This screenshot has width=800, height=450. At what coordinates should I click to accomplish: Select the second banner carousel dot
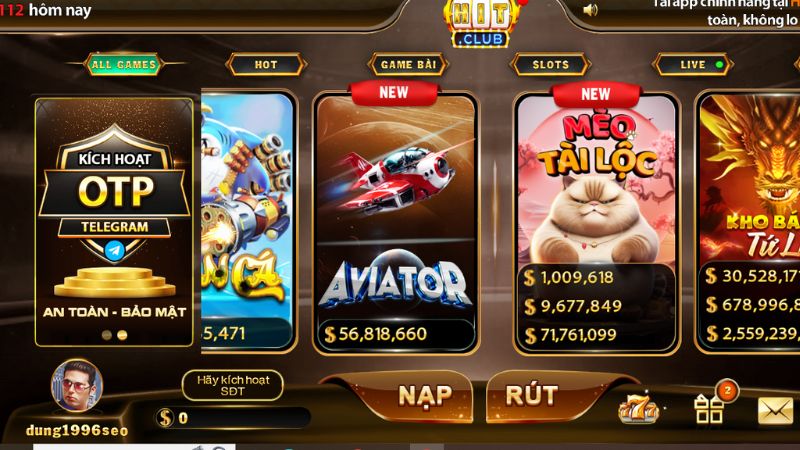tap(122, 335)
